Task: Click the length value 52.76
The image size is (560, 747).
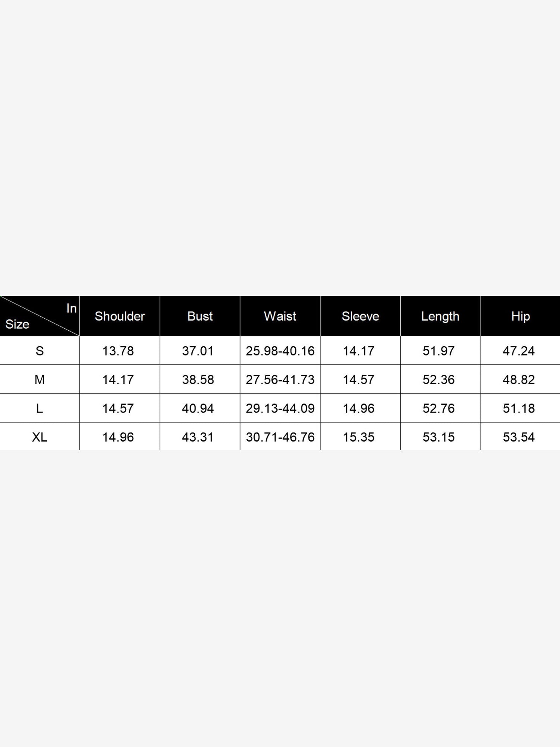Action: 439,408
